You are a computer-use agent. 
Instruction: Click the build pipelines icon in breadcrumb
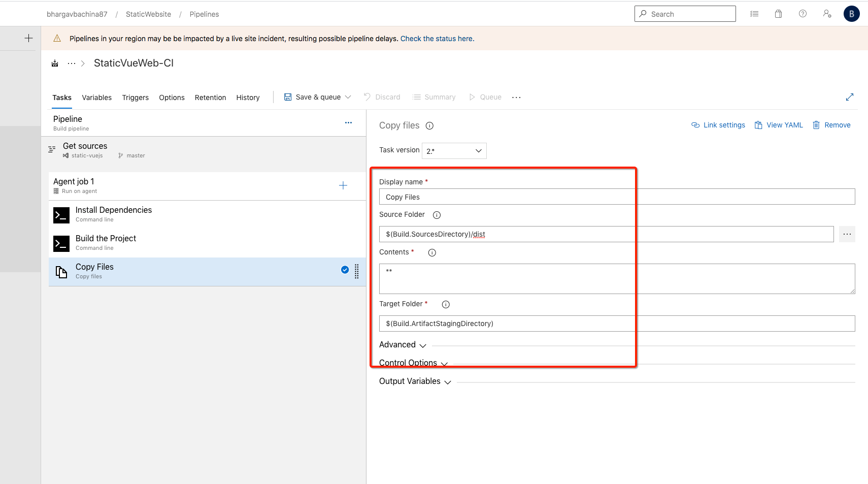point(55,63)
